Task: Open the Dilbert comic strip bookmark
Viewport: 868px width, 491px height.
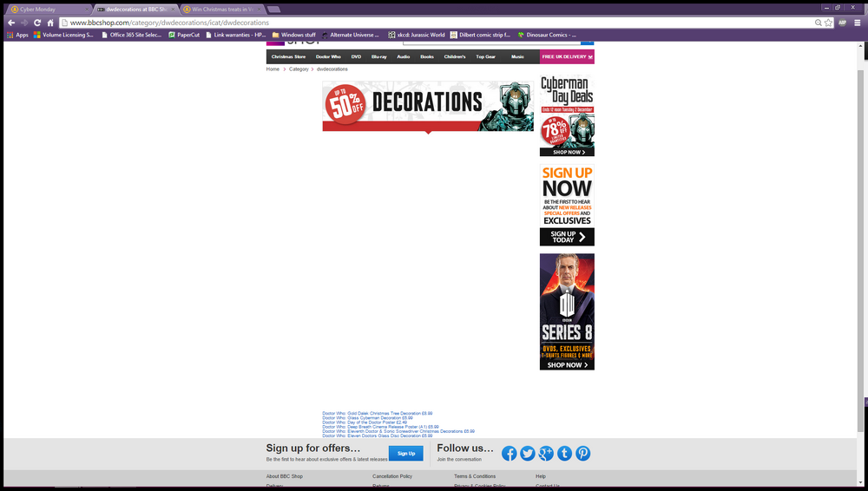Action: 480,35
